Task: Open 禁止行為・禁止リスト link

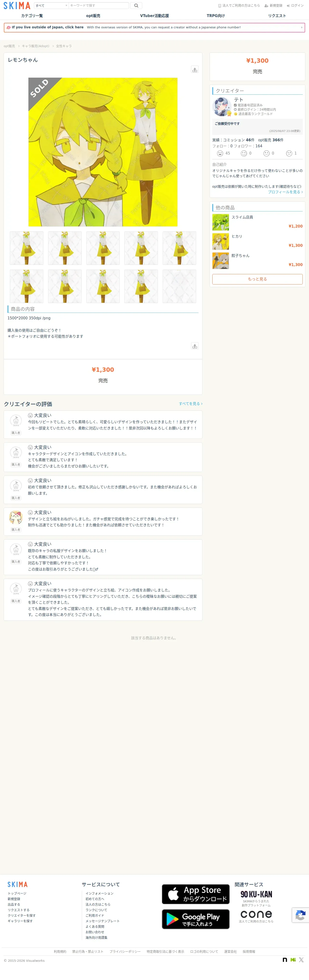Action: tap(88, 951)
